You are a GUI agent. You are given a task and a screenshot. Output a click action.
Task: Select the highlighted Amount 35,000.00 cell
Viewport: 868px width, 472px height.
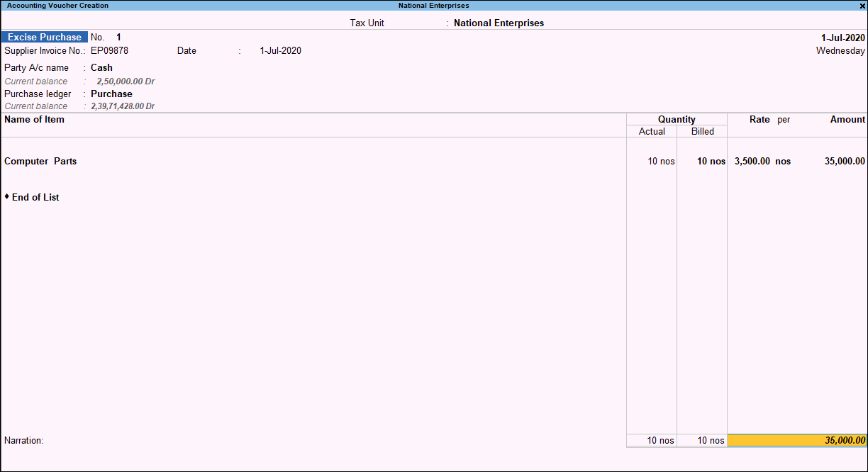pyautogui.click(x=843, y=161)
